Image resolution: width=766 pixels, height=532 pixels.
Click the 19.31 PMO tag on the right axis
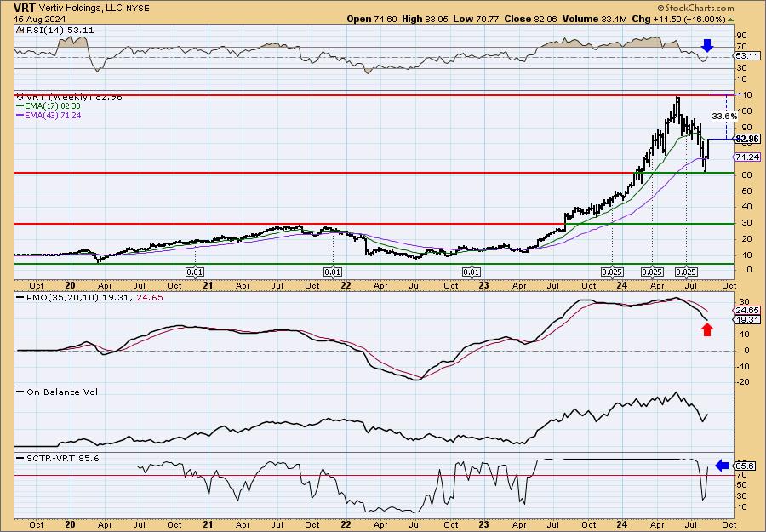tap(747, 319)
